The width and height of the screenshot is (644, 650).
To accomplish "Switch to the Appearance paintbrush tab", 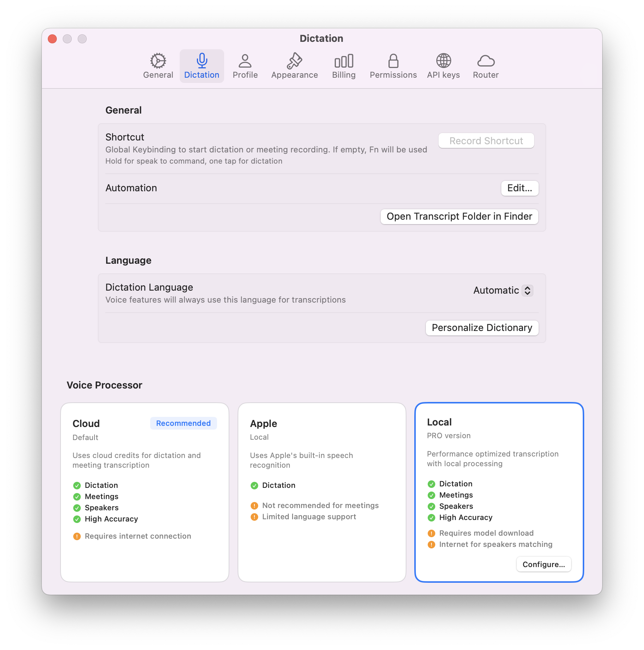I will point(294,66).
